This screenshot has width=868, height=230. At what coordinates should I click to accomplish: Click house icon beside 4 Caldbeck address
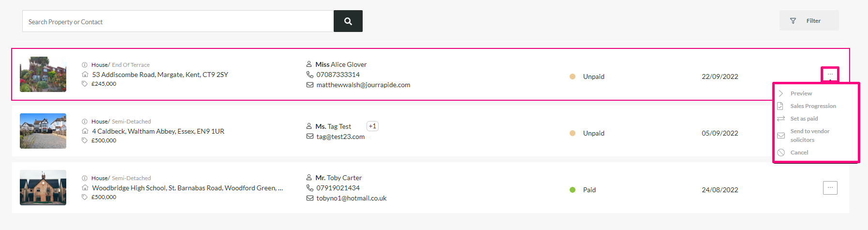(85, 131)
